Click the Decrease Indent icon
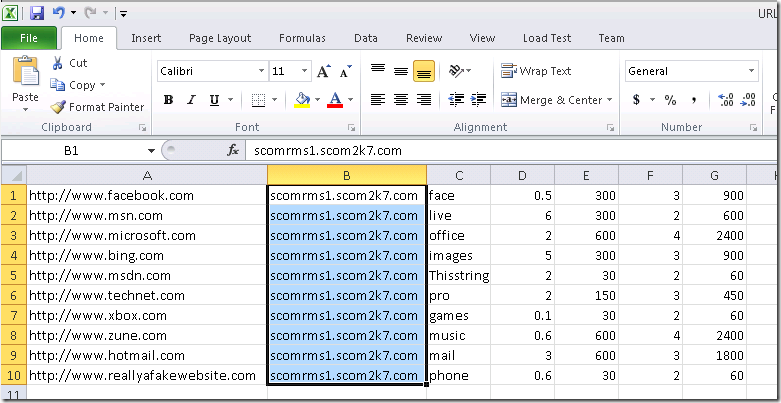The width and height of the screenshot is (781, 403). [x=456, y=100]
